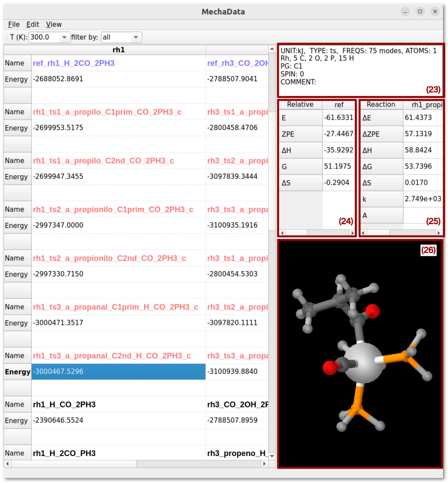Select energy value -3097839.3444
The height and width of the screenshot is (483, 448).
(237, 177)
